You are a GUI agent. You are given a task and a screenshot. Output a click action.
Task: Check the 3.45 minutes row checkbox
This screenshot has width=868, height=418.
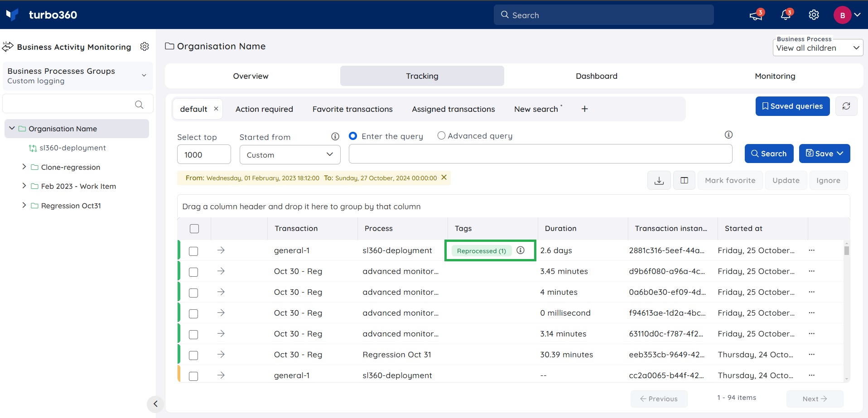pos(193,272)
